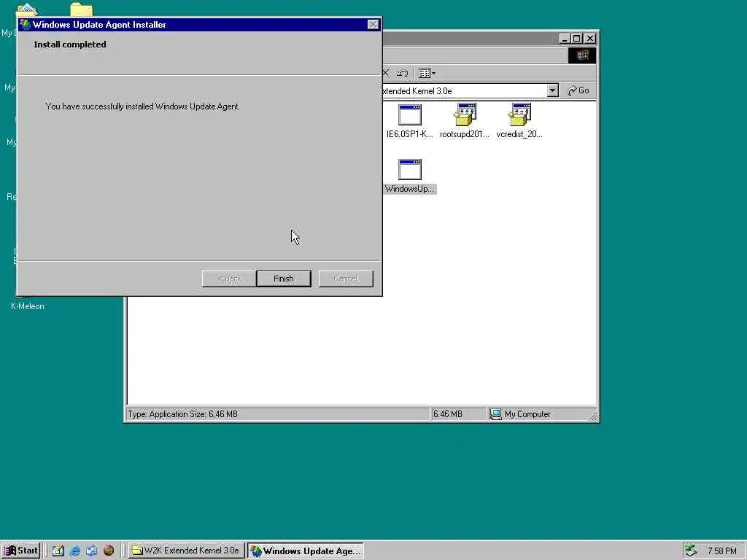Switch to W2K Extended Kernel 3.0e taskbar button
The height and width of the screenshot is (560, 747).
(x=186, y=551)
